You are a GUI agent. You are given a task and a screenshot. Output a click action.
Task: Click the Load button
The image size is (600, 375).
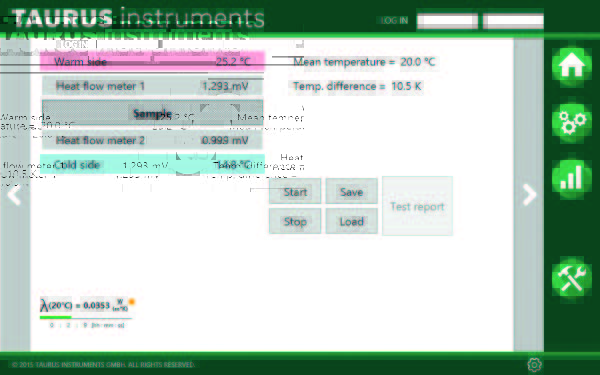click(352, 221)
